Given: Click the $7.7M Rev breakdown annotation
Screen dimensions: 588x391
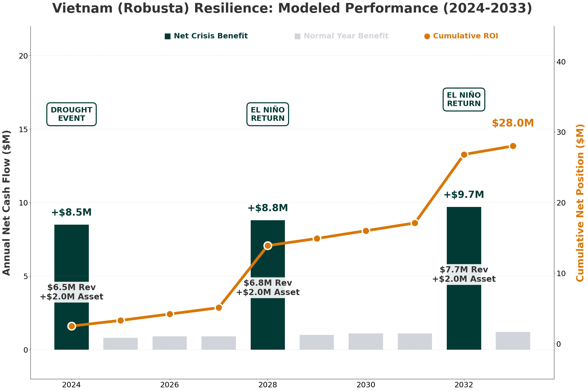Looking at the screenshot, I should point(464,274).
